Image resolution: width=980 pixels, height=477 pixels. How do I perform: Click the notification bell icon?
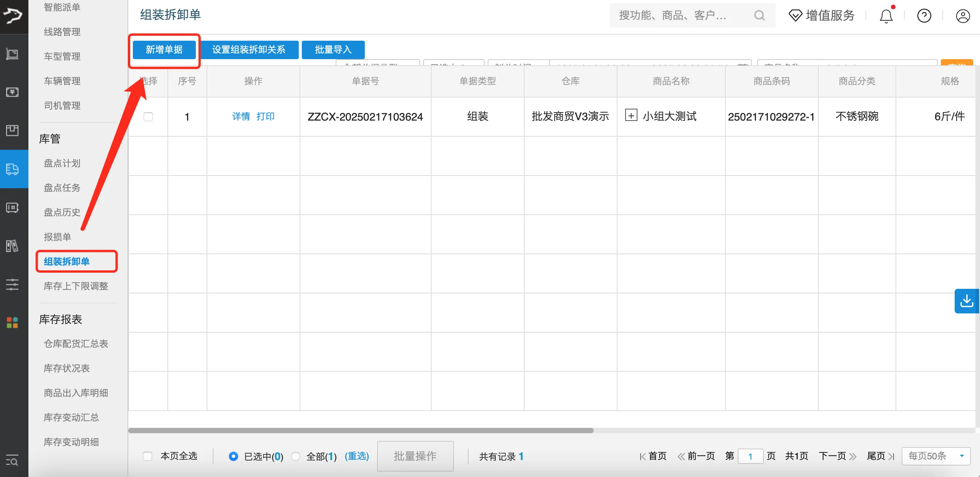coord(886,16)
